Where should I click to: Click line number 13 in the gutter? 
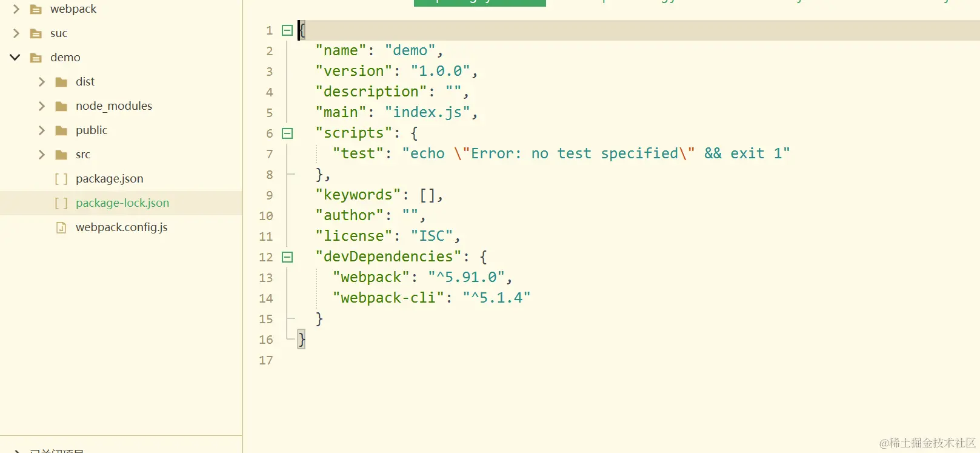[266, 278]
